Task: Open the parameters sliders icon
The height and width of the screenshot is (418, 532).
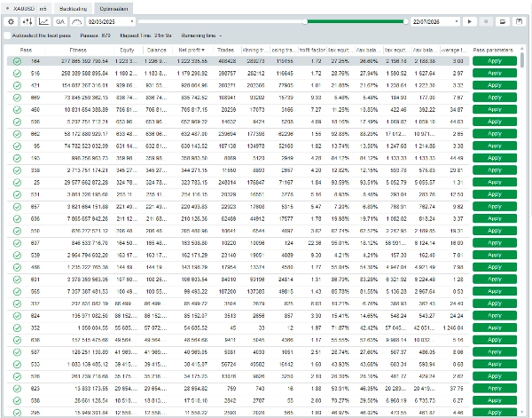Action: (27, 21)
